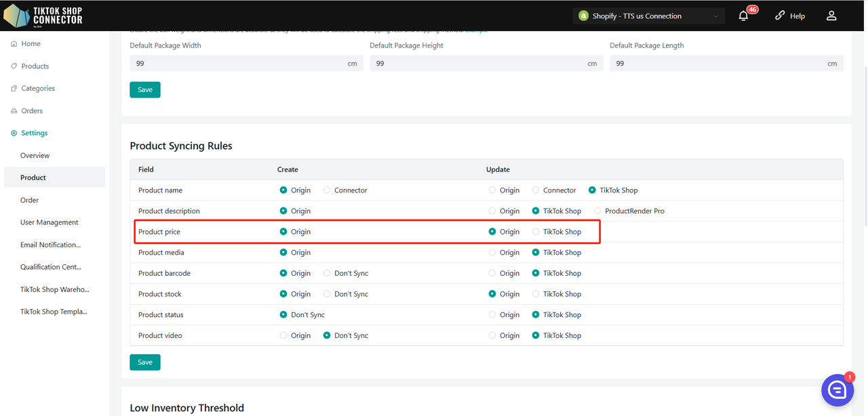This screenshot has width=868, height=416.
Task: Open Categories in the sidebar
Action: [x=38, y=89]
